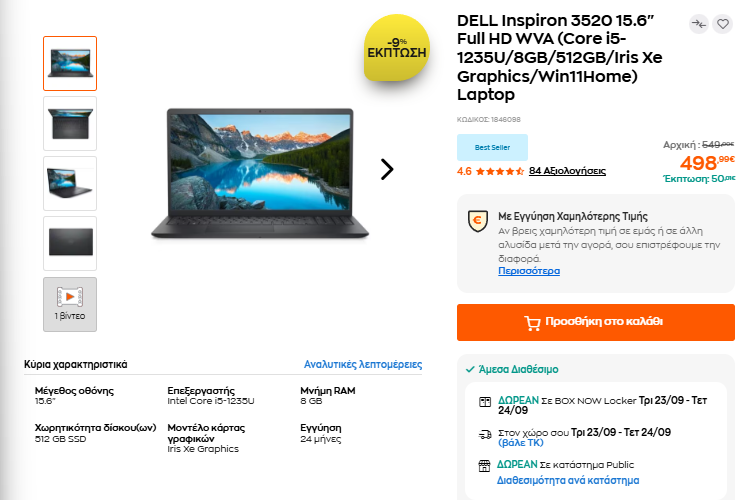Select the third angled laptop thumbnail
This screenshot has width=750, height=500.
70,183
